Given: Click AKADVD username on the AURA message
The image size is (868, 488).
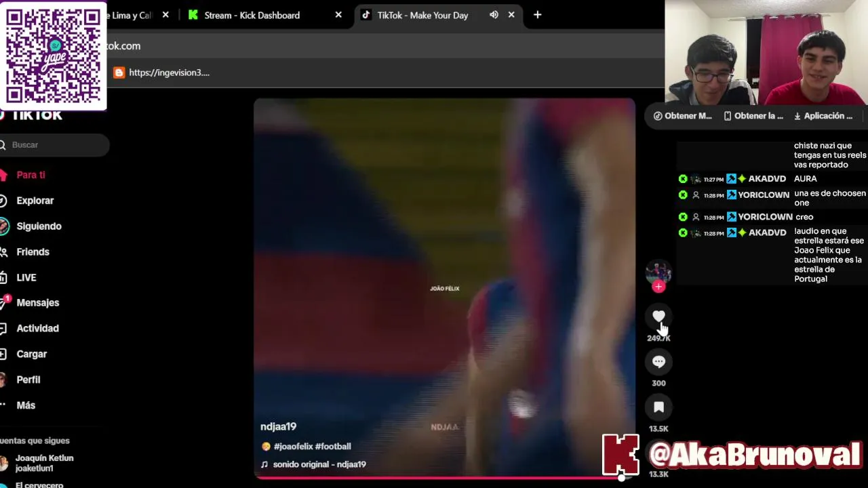Looking at the screenshot, I should click(x=767, y=179).
